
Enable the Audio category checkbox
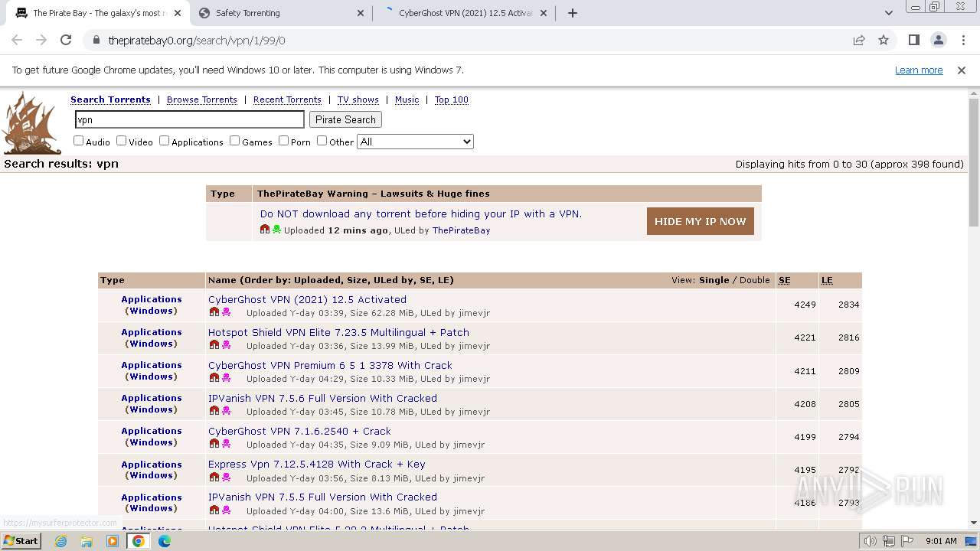pyautogui.click(x=78, y=141)
